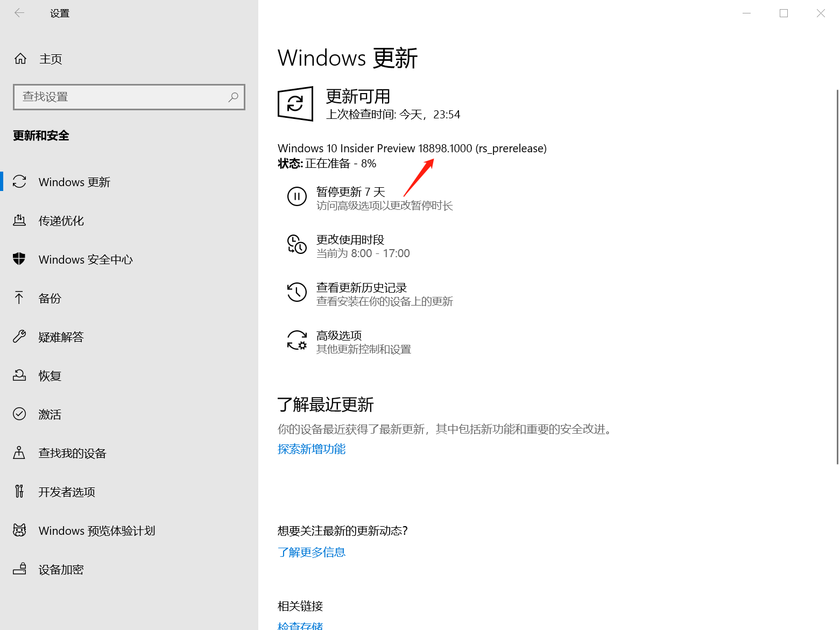
Task: Open the 恢复 settings icon
Action: (x=19, y=376)
